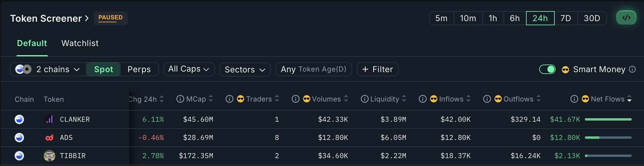The height and width of the screenshot is (166, 644).
Task: Click the Net Flows info icon
Action: 574,99
